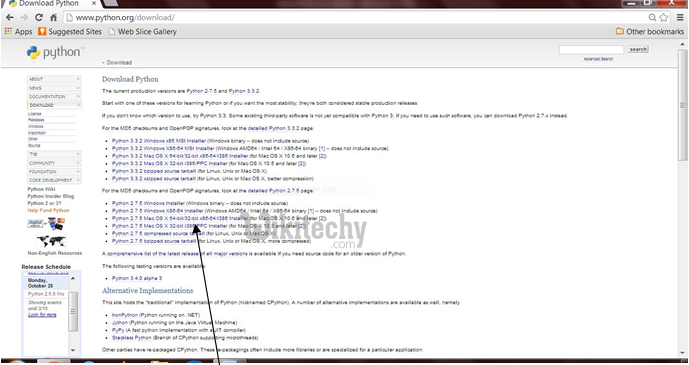689x365 pixels.
Task: Expand the DOCUMENTATION menu arrow
Action: (78, 97)
